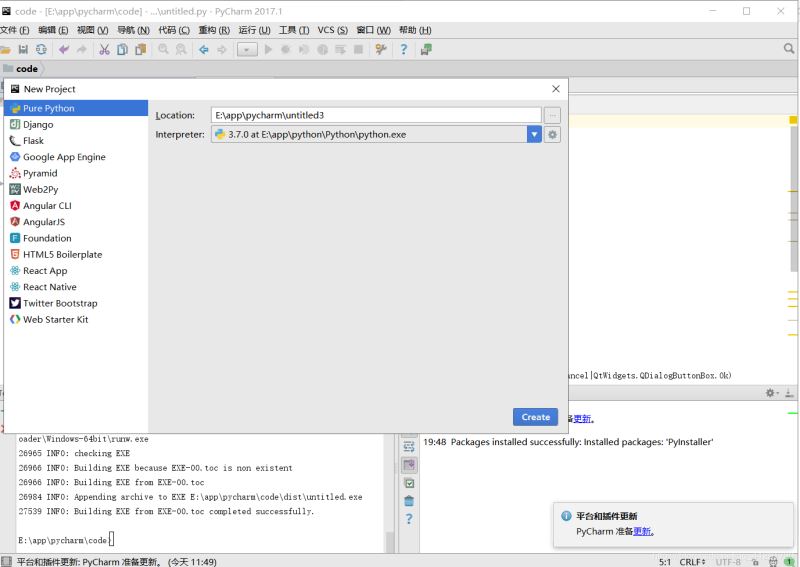Screen dimensions: 800x567
Task: Select HTML5 Boilerplate project type
Action: pyautogui.click(x=76, y=255)
